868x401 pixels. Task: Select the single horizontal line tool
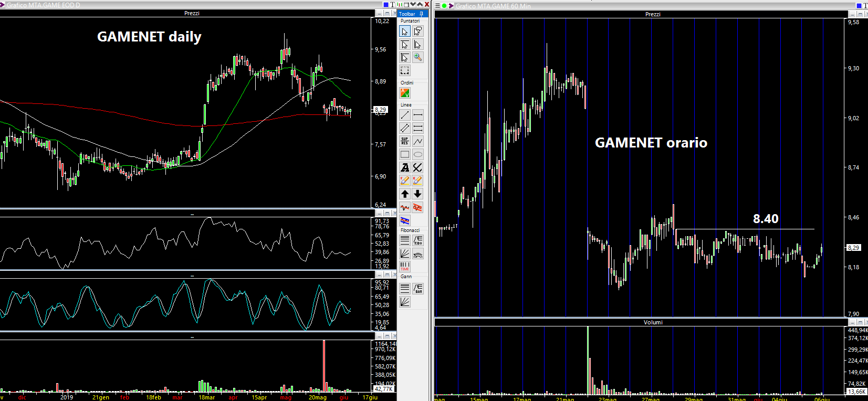point(417,115)
